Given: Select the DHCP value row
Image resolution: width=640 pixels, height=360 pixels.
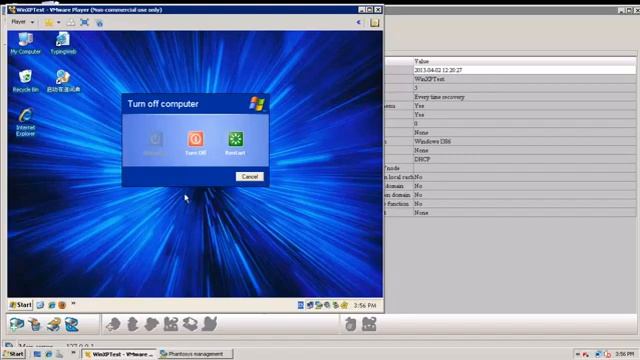Looking at the screenshot, I should click(524, 159).
